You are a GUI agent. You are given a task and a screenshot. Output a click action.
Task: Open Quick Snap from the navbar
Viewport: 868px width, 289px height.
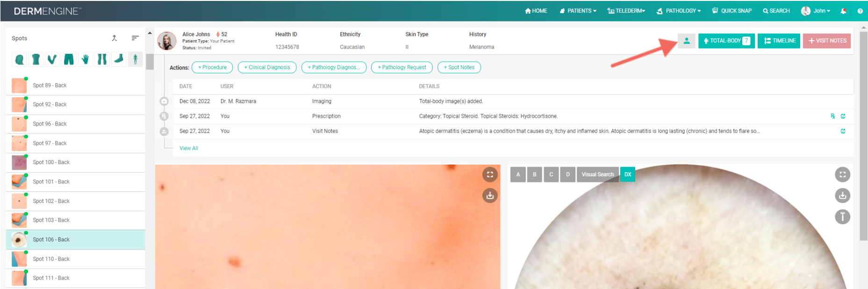pyautogui.click(x=732, y=11)
